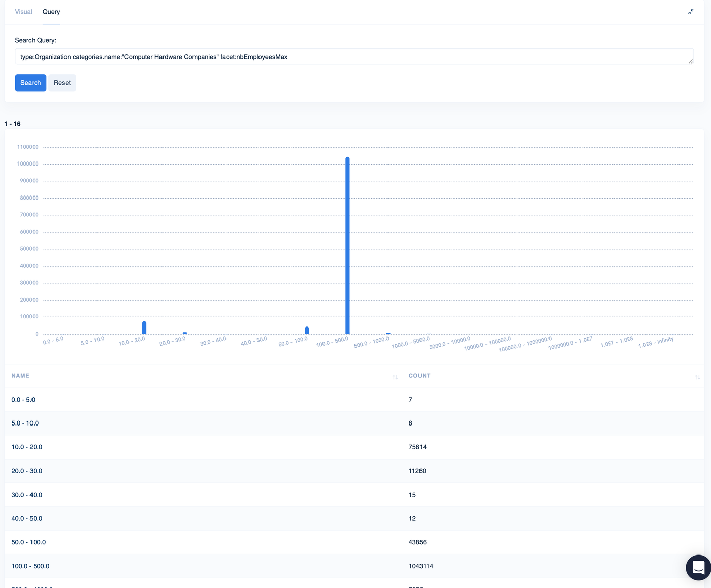Click the 10.0 - 20.0 bar in chart

(x=144, y=328)
